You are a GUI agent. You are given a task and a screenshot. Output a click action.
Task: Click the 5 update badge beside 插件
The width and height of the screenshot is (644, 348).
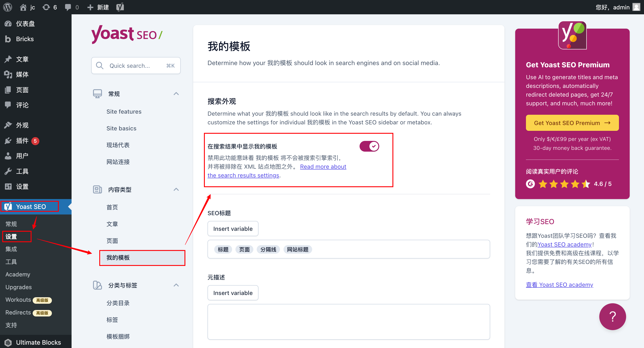coord(35,141)
